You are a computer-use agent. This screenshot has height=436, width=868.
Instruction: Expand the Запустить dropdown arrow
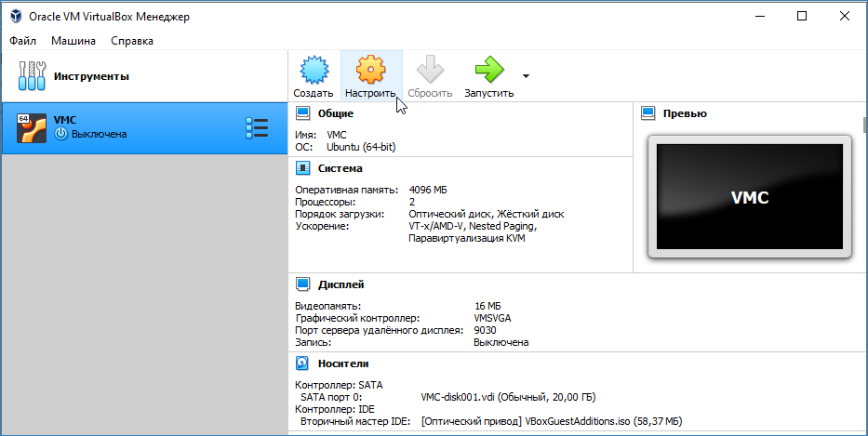click(x=527, y=76)
